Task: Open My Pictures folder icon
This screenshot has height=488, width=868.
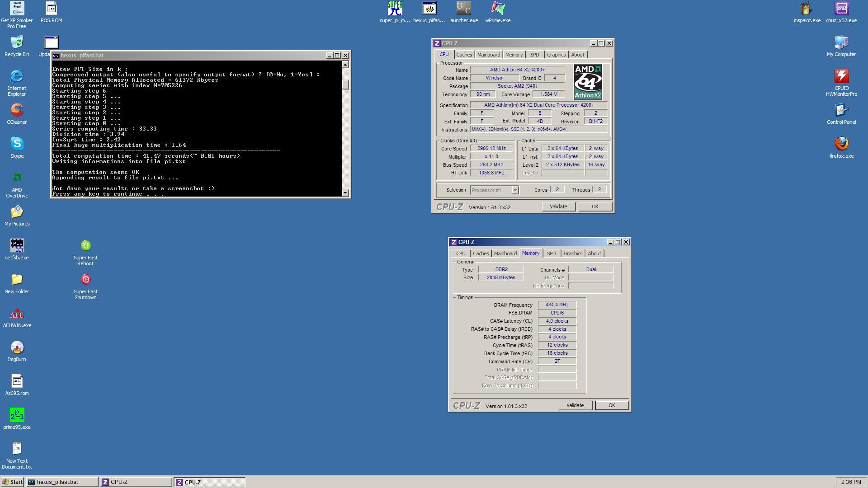Action: click(17, 216)
